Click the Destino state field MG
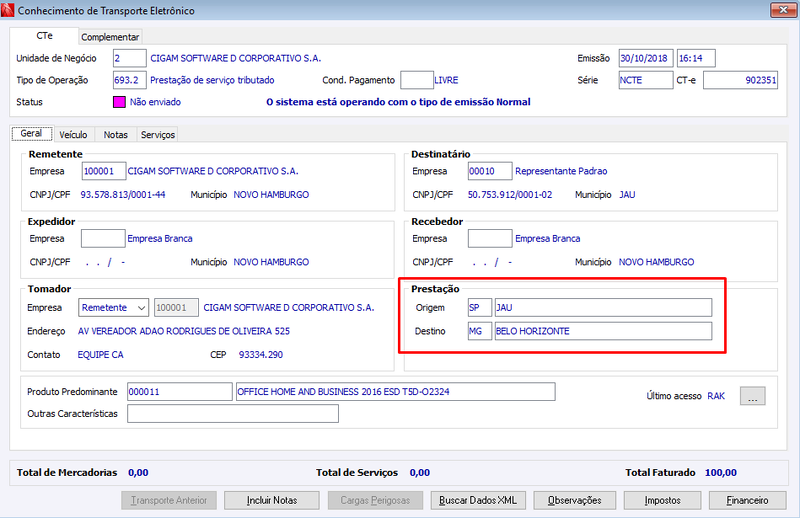This screenshot has height=518, width=800. pyautogui.click(x=480, y=331)
